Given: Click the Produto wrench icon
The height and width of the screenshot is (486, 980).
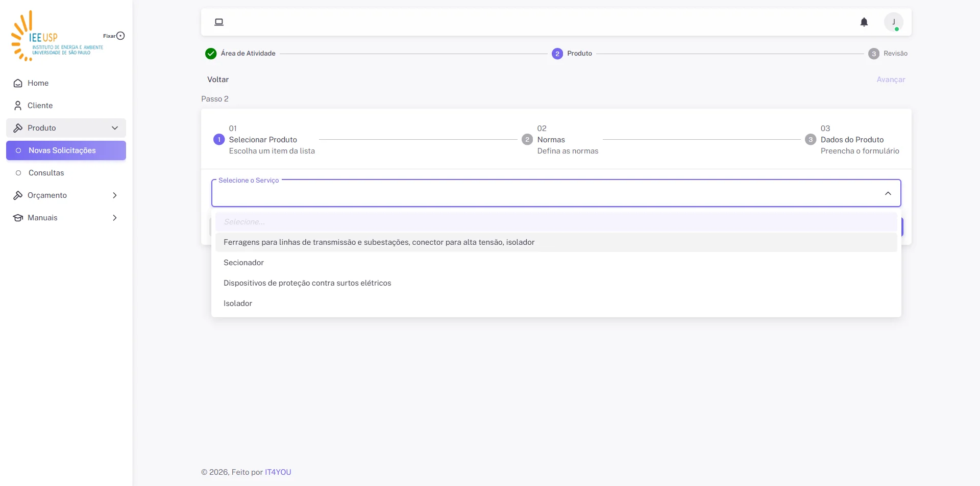Looking at the screenshot, I should pos(18,128).
